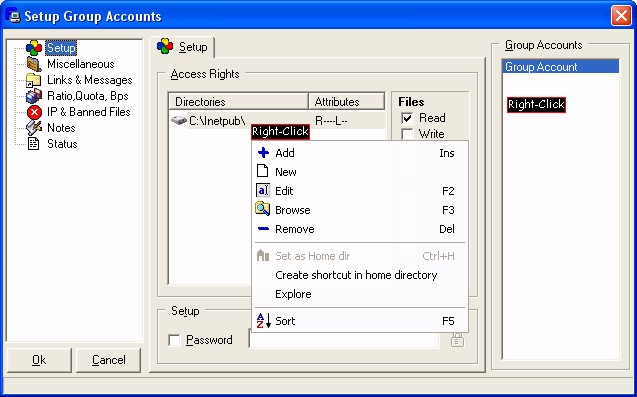Select Setup in the left tree

click(61, 48)
